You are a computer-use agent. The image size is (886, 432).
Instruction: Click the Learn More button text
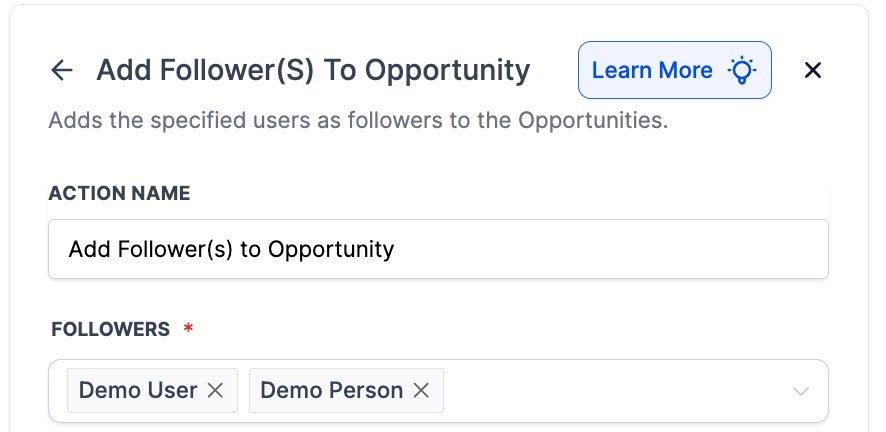652,70
